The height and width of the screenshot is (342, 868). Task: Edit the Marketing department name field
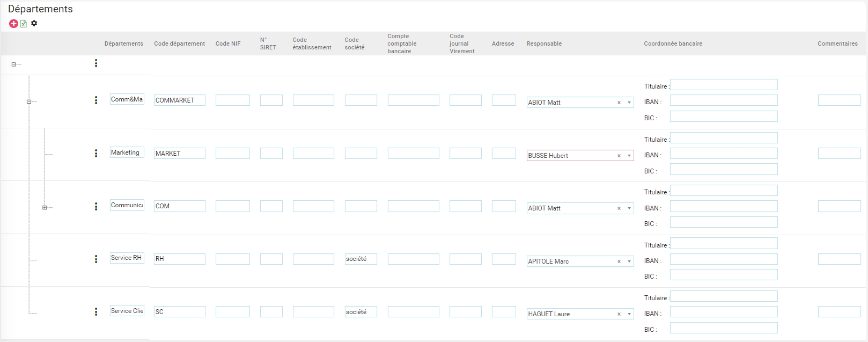[127, 152]
